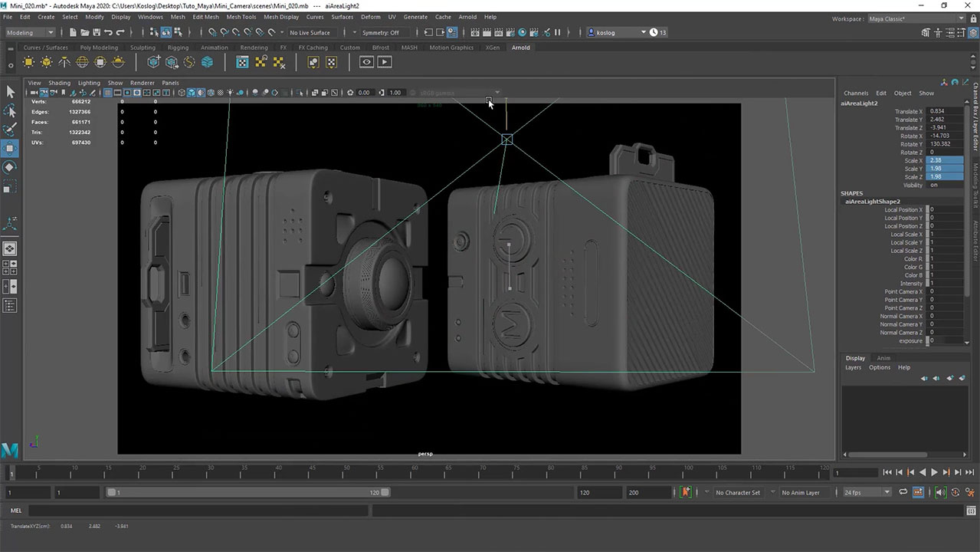The height and width of the screenshot is (552, 980).
Task: Pick the Select tool arrow in the toolbox
Action: [x=10, y=92]
